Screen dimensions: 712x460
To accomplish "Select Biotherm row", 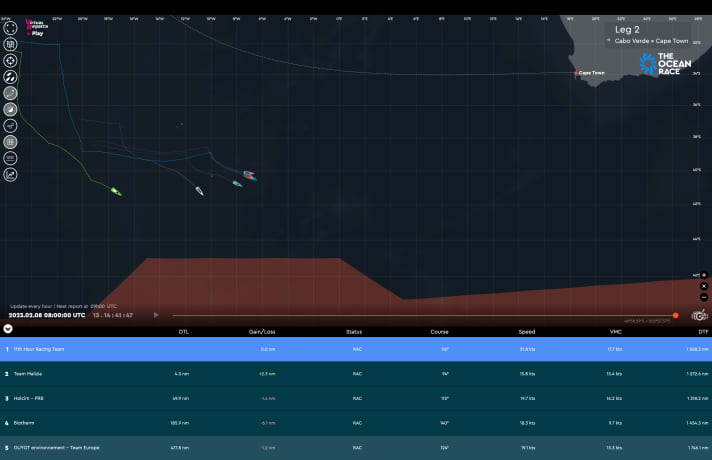I will 356,423.
